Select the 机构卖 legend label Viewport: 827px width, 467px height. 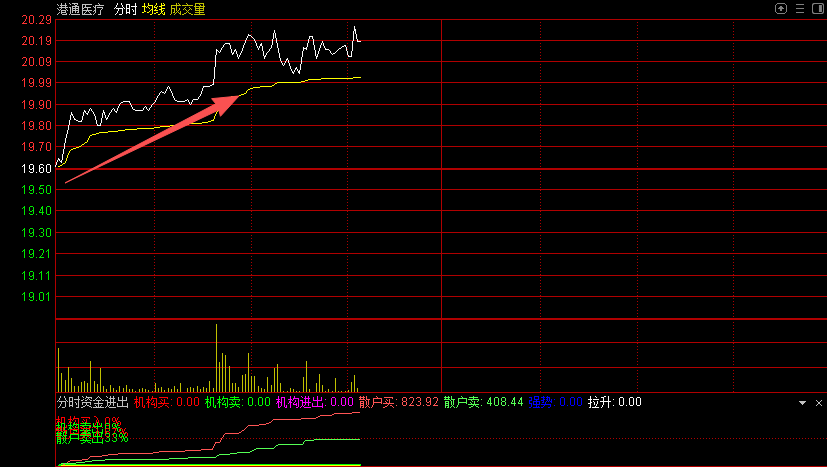(x=223, y=402)
